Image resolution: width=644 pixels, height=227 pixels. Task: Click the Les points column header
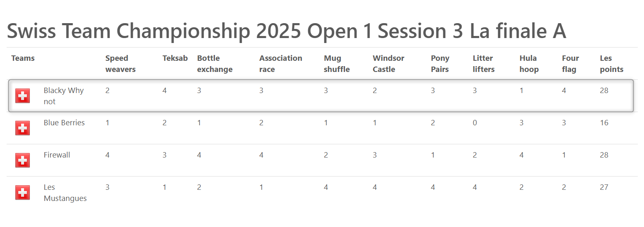(612, 64)
